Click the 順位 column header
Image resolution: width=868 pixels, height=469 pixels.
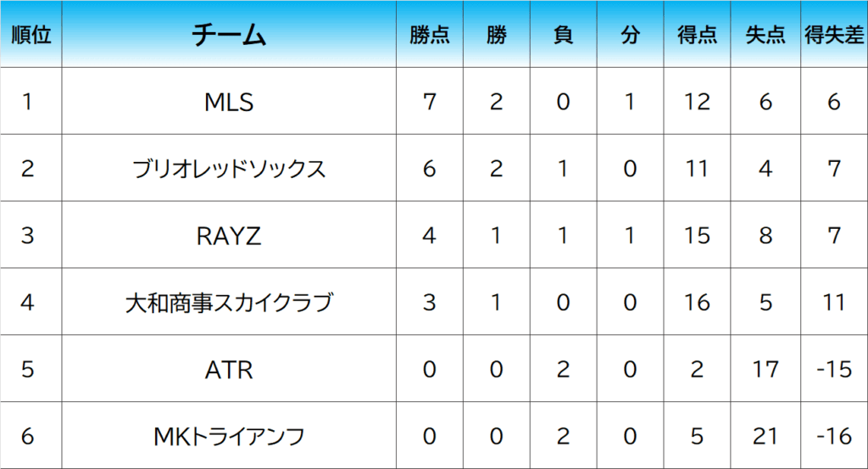click(x=31, y=35)
